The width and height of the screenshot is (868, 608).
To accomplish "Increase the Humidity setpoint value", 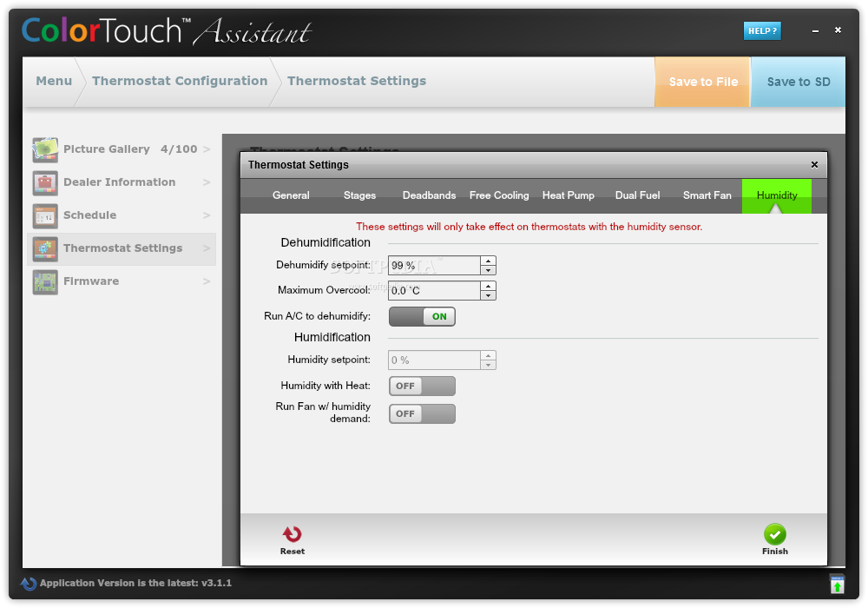I will (x=488, y=355).
